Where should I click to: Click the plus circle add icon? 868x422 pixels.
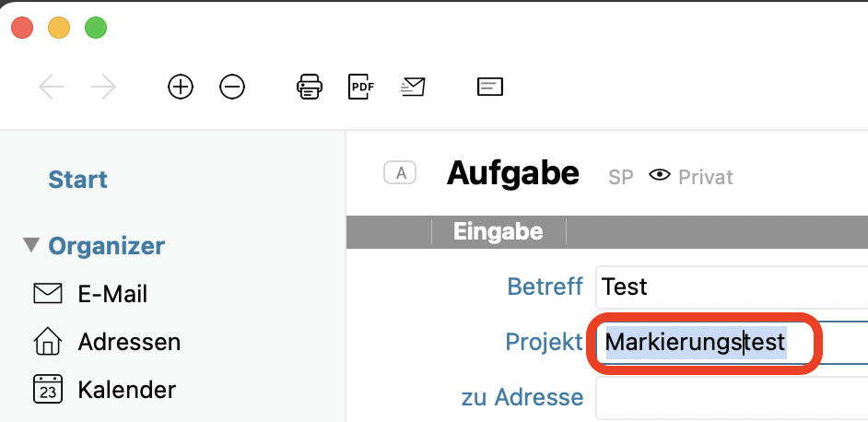pyautogui.click(x=181, y=88)
